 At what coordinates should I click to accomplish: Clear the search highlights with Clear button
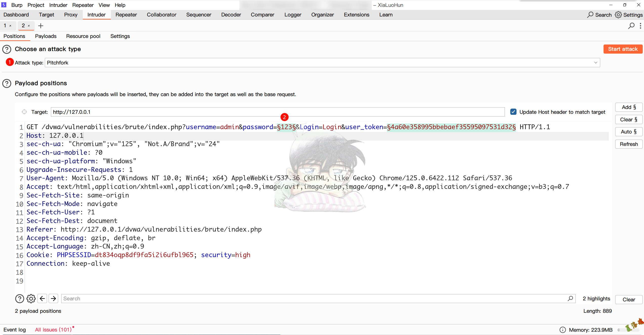(x=629, y=300)
